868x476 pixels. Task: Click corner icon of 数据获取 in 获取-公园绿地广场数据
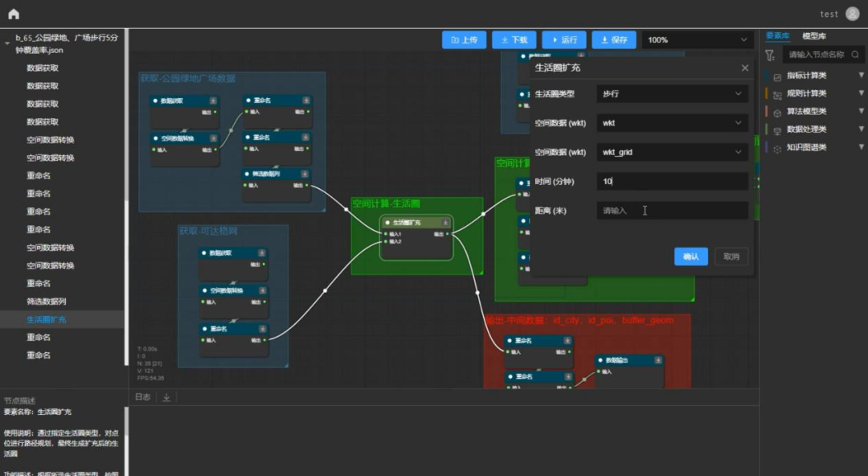213,101
